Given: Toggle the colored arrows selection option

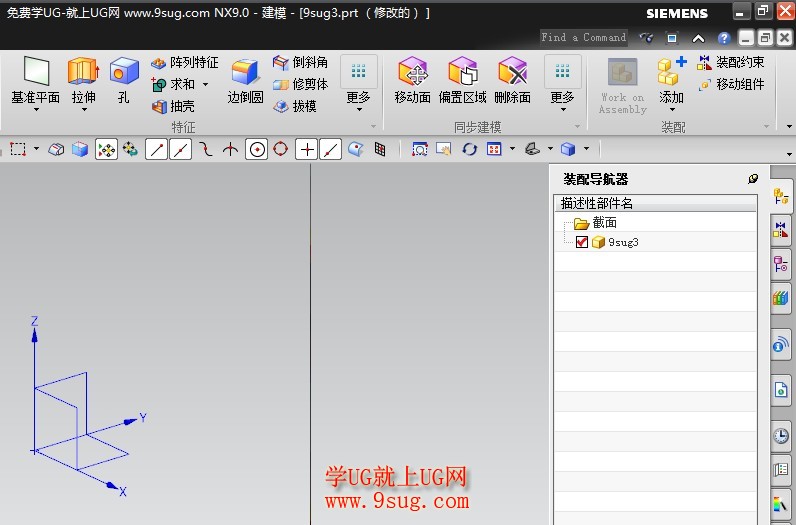Looking at the screenshot, I should (107, 149).
